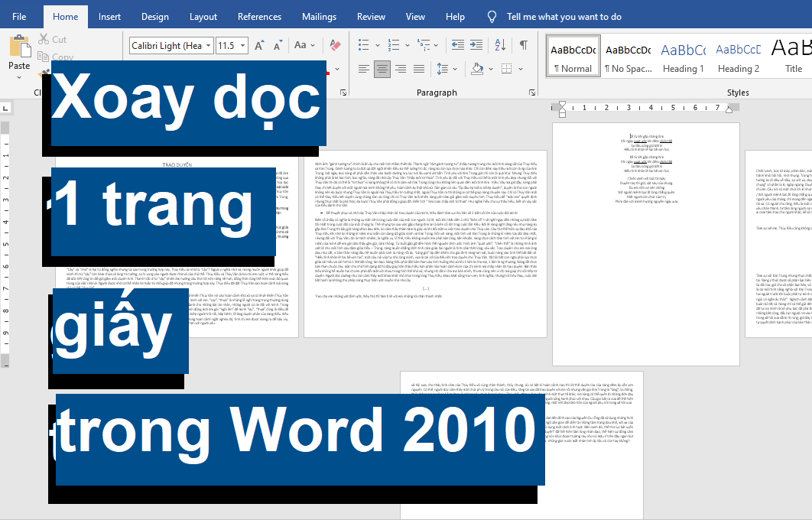This screenshot has height=520, width=812.
Task: Apply the Heading 1 style from Styles gallery
Action: pyautogui.click(x=683, y=55)
